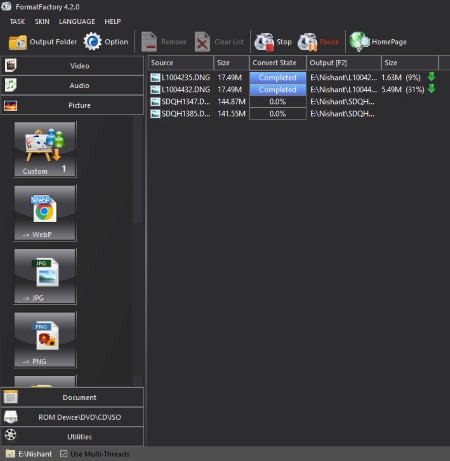
Task: Click the 141.55M size cell
Action: click(231, 114)
